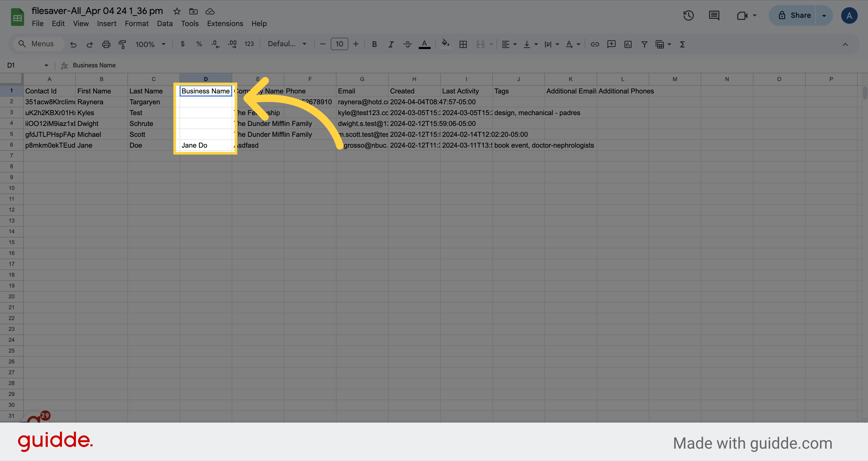Decrease font size with minus
Image resolution: width=868 pixels, height=461 pixels.
(323, 44)
